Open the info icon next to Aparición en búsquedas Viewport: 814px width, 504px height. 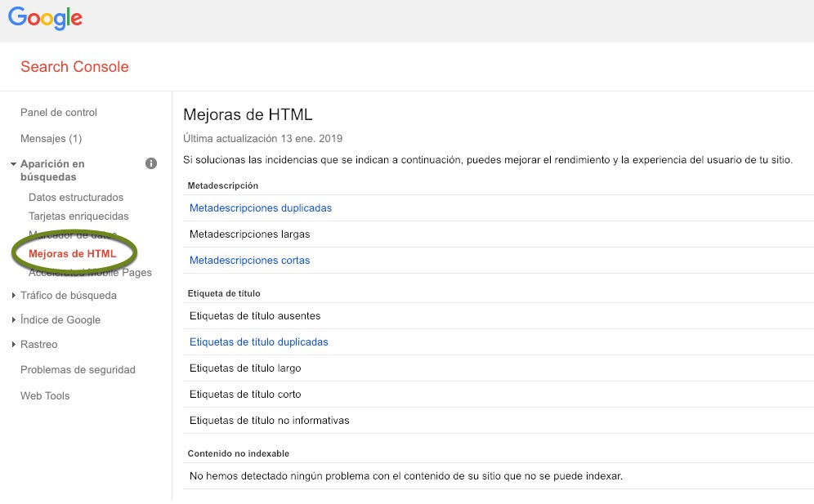[x=150, y=163]
